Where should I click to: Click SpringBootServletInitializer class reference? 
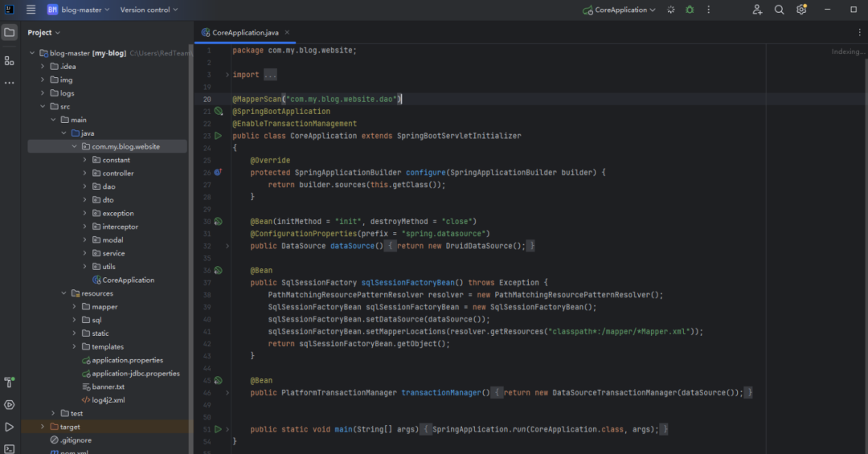pos(459,136)
